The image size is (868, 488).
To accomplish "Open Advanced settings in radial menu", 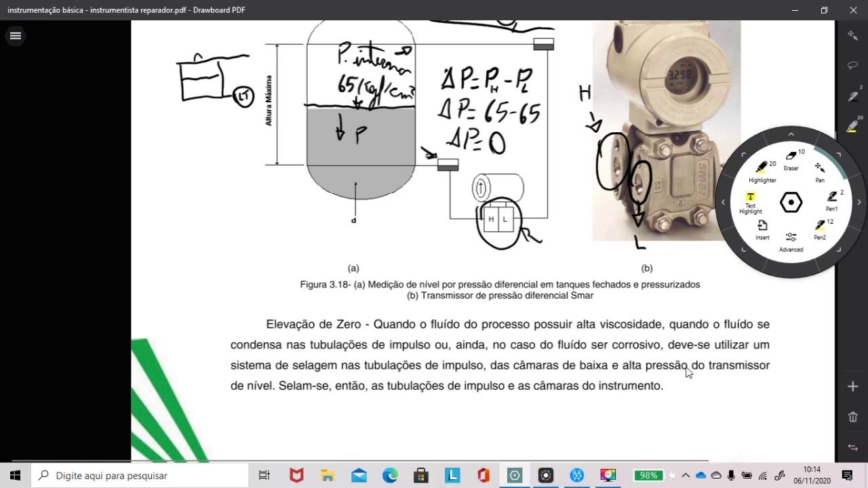I will coord(791,242).
